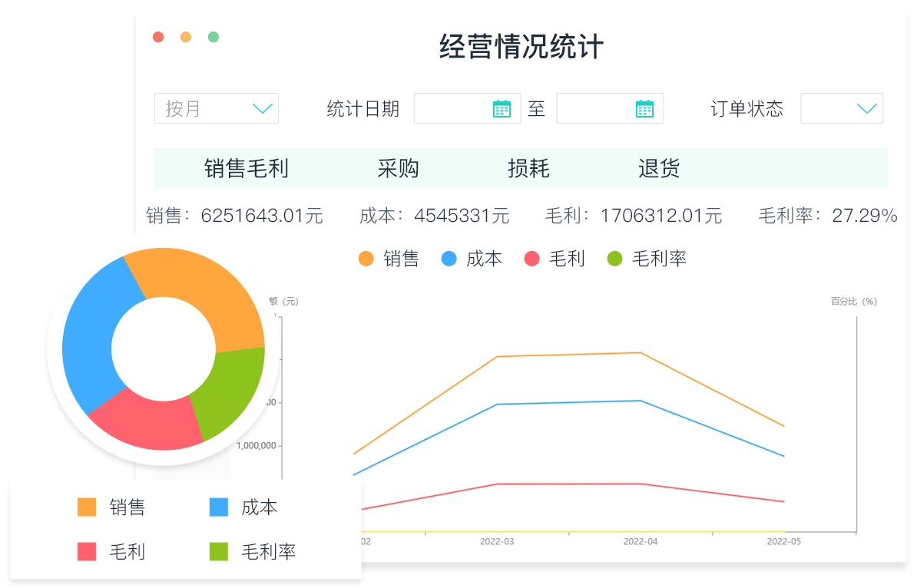Toggle the 毛利率 series in chart legend
The image size is (917, 588).
646,259
